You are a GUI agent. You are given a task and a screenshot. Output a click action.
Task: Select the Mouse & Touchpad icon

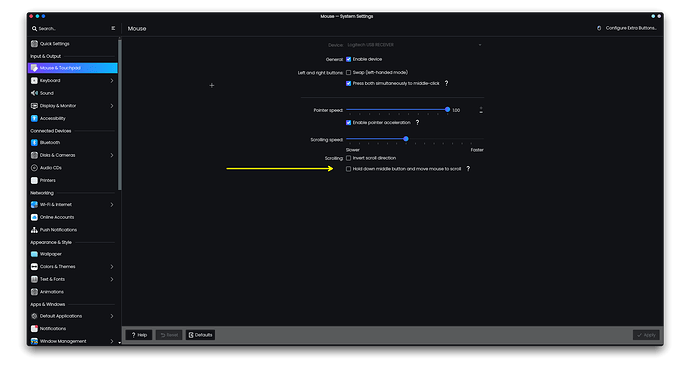click(x=34, y=68)
